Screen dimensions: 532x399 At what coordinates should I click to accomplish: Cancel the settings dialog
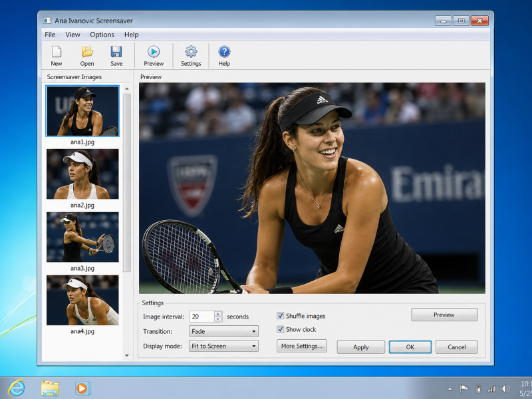(457, 347)
